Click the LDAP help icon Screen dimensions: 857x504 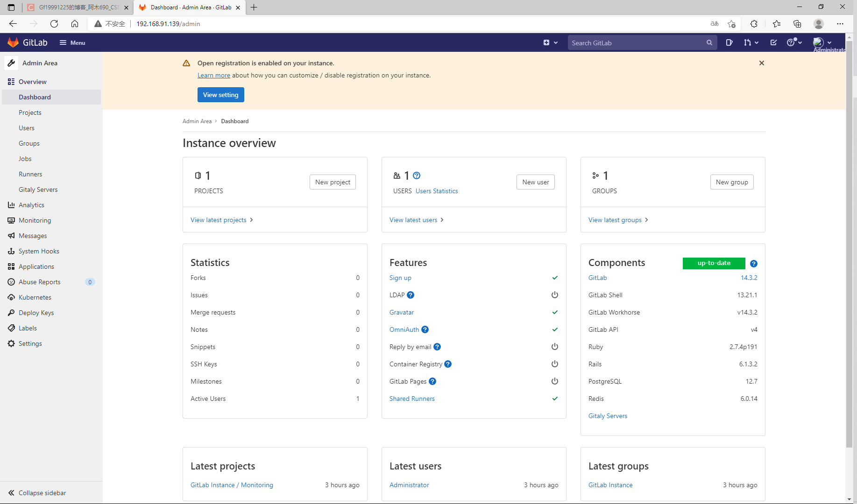coord(411,295)
